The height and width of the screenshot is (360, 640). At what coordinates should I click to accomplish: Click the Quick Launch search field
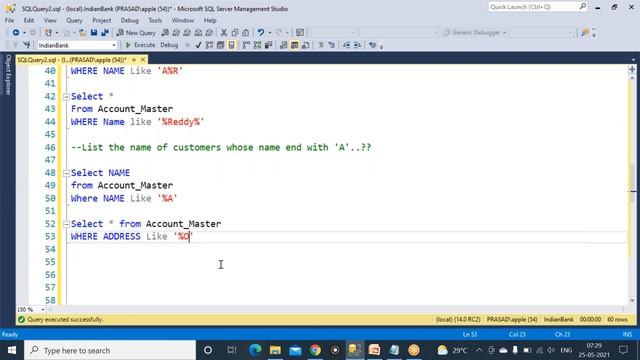pyautogui.click(x=538, y=7)
